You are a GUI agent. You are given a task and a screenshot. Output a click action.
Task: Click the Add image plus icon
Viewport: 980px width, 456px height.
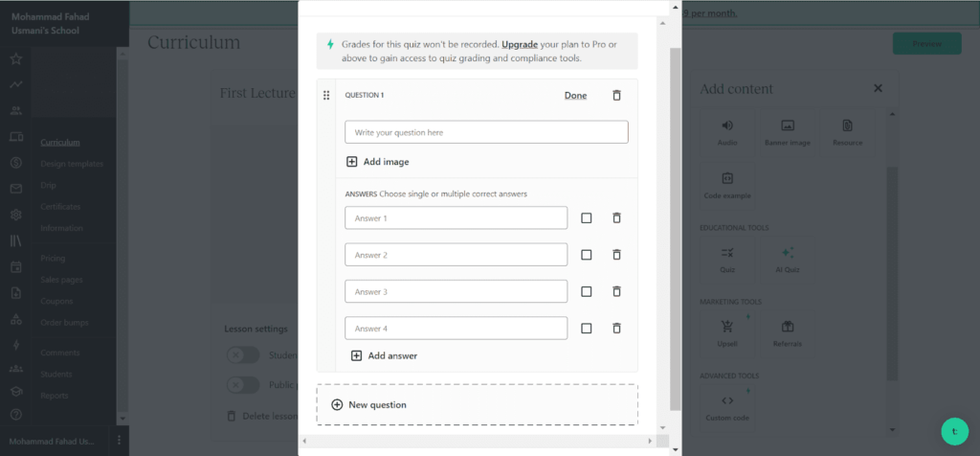coord(352,161)
